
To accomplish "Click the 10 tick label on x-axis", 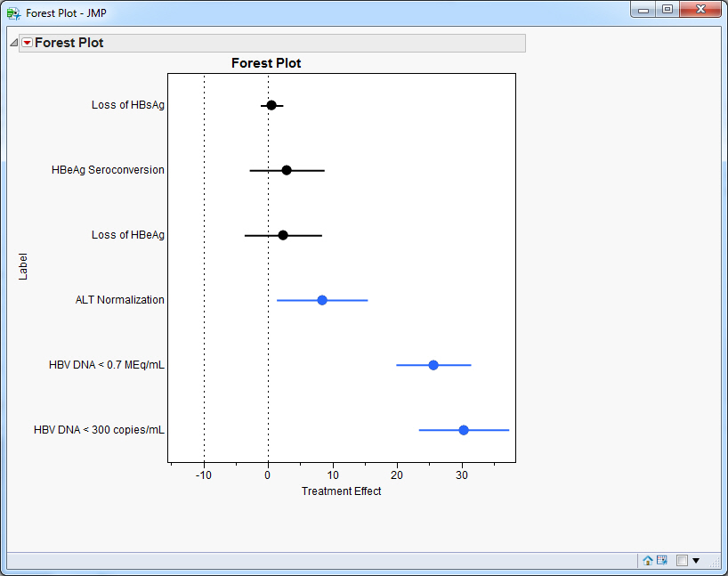I will (333, 475).
